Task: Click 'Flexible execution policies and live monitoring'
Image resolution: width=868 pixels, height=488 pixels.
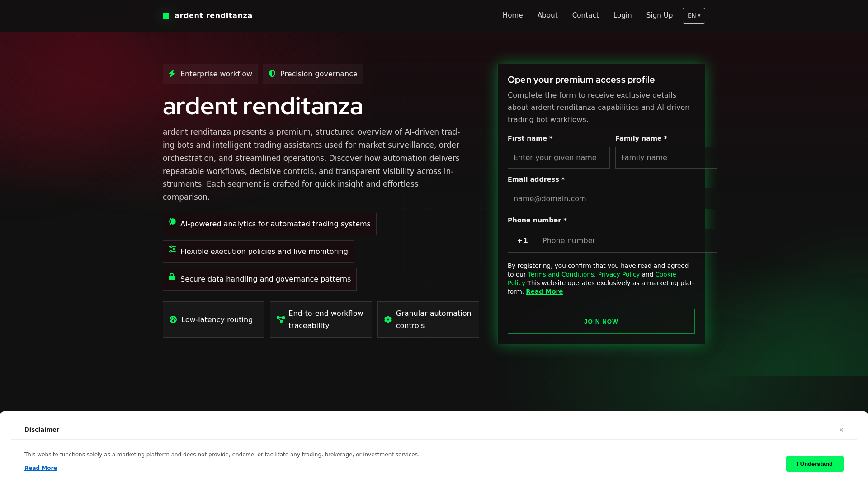Action: point(264,252)
